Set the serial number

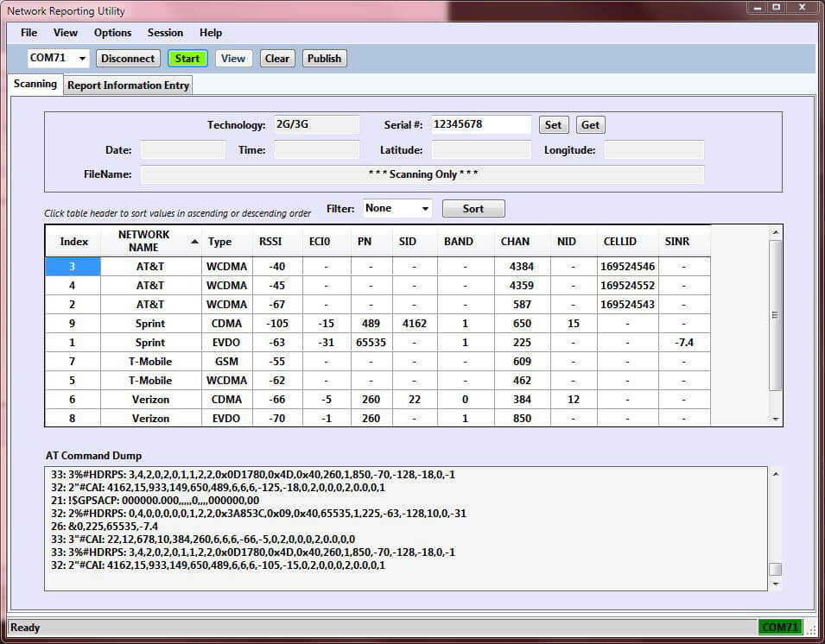click(x=554, y=124)
